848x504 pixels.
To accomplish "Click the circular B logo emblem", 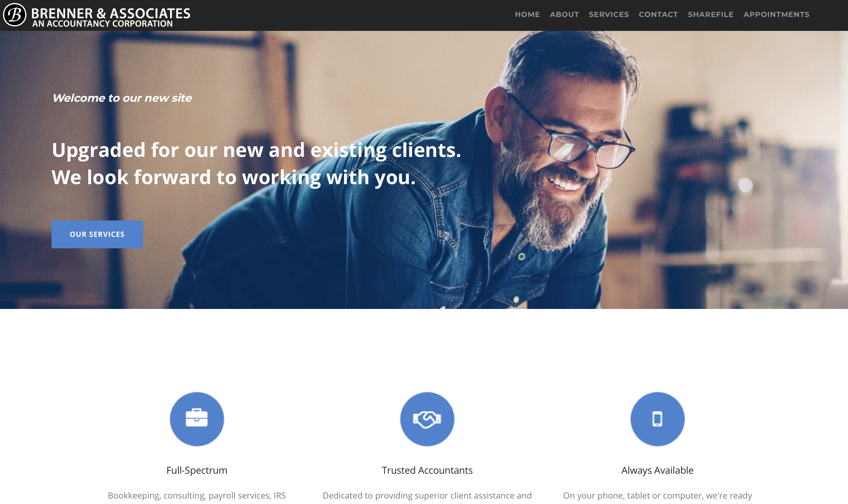I will pos(15,15).
